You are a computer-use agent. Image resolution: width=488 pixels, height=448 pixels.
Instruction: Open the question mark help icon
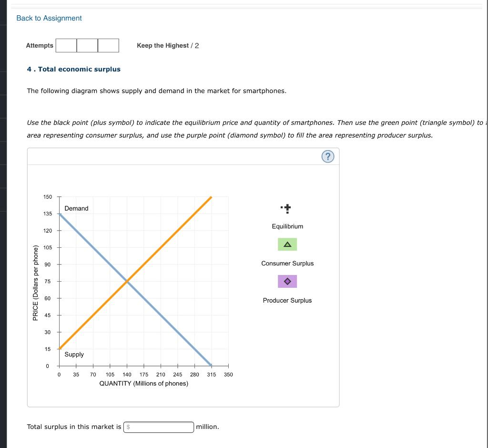(328, 156)
